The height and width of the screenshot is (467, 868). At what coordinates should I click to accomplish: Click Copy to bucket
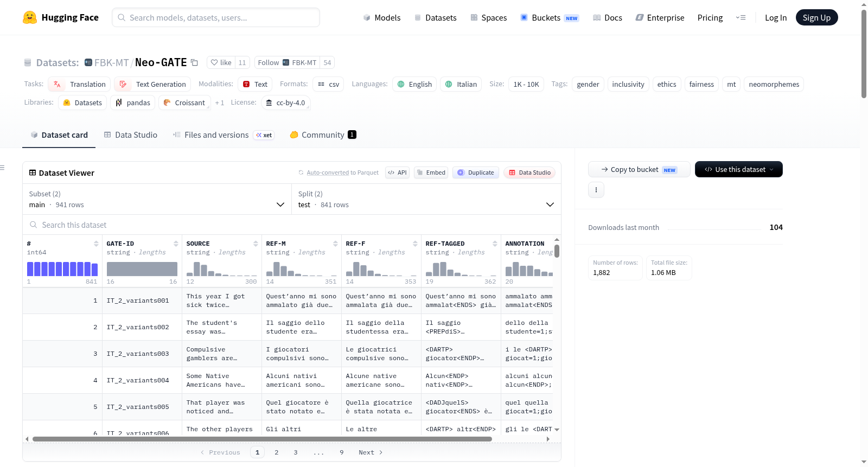[639, 169]
